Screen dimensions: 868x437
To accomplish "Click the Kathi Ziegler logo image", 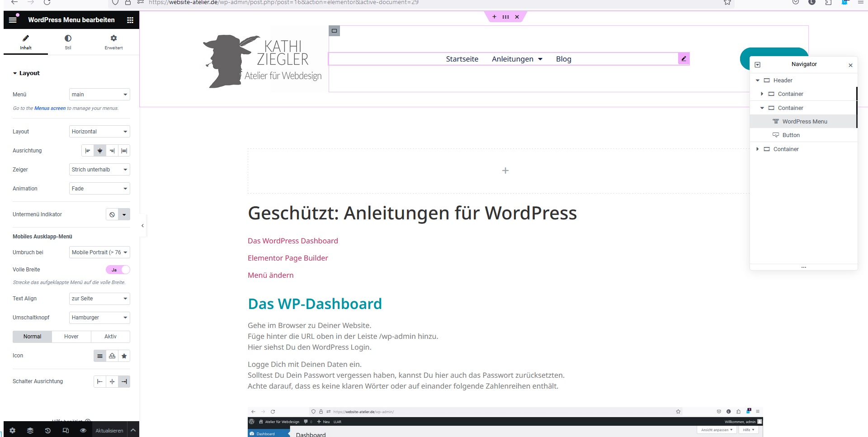I will (x=263, y=62).
